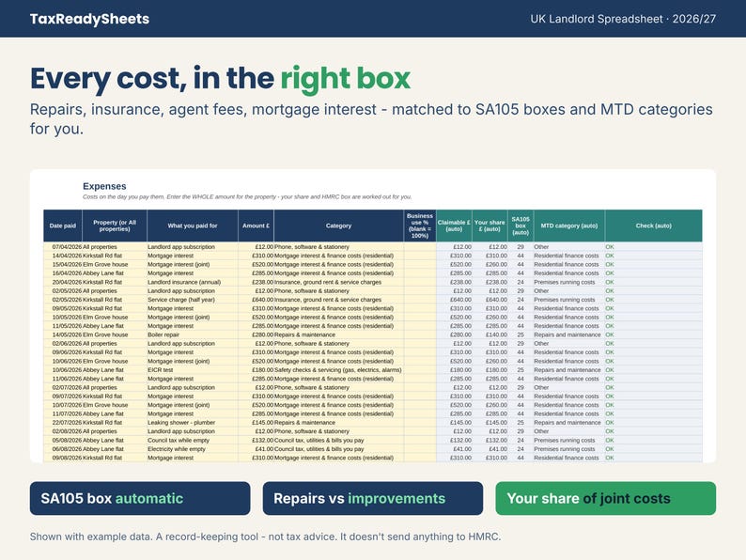The width and height of the screenshot is (746, 560).
Task: Select the 'Expenses' sheet title
Action: pos(104,186)
